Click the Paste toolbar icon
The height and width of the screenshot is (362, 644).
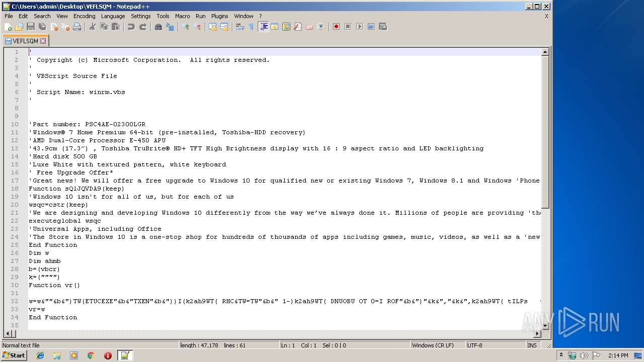click(x=116, y=27)
